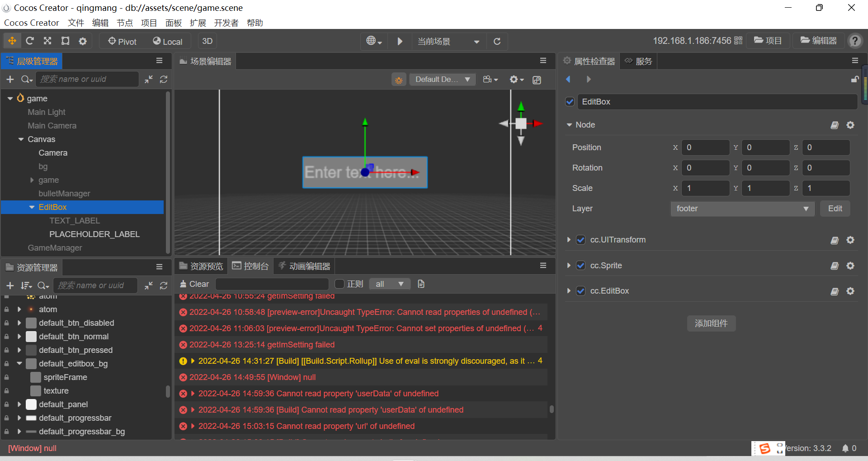This screenshot has width=868, height=461.
Task: Open Node section settings gear
Action: (x=850, y=125)
